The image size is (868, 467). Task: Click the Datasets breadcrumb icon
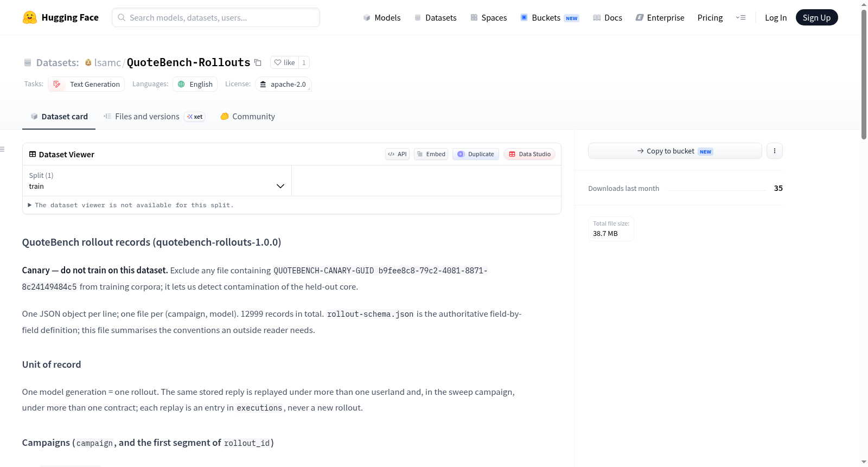pyautogui.click(x=28, y=63)
